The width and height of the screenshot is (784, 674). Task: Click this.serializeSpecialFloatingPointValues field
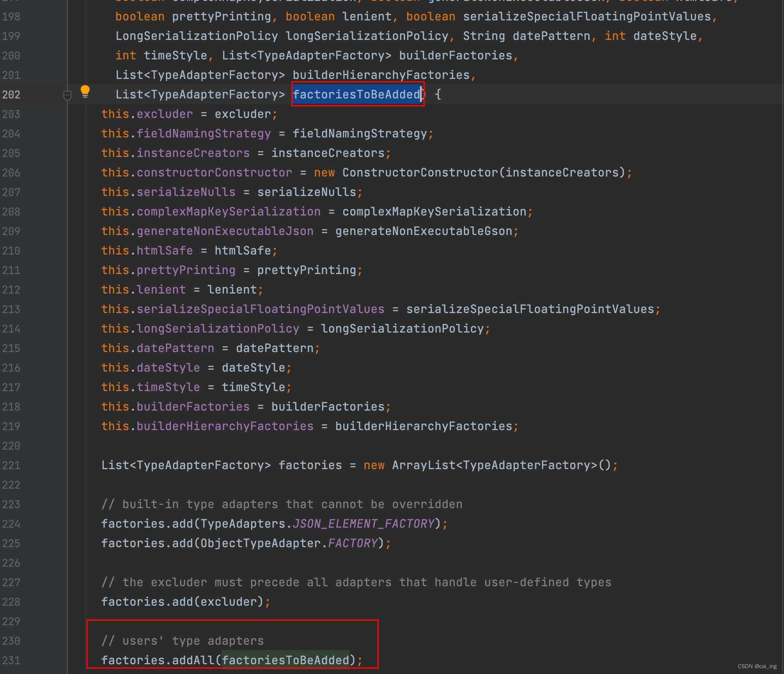coord(243,309)
